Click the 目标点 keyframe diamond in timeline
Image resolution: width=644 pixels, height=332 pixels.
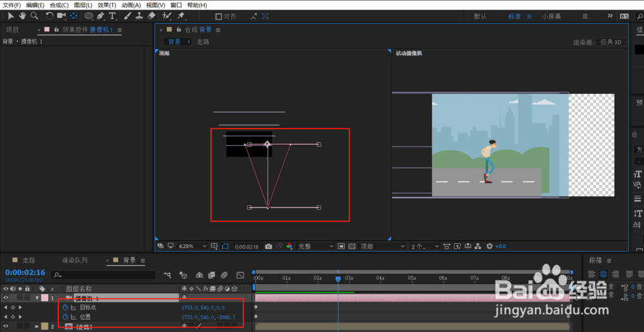pyautogui.click(x=256, y=307)
